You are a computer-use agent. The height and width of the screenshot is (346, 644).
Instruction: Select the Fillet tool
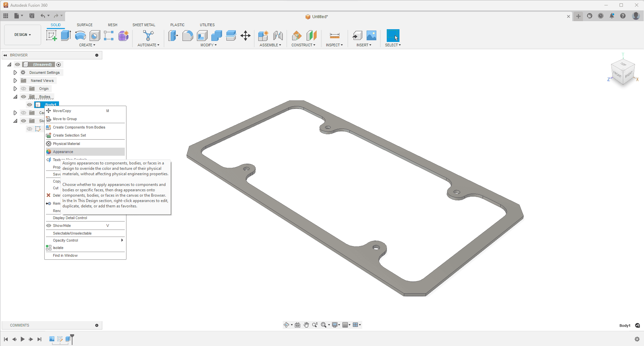[x=187, y=36]
